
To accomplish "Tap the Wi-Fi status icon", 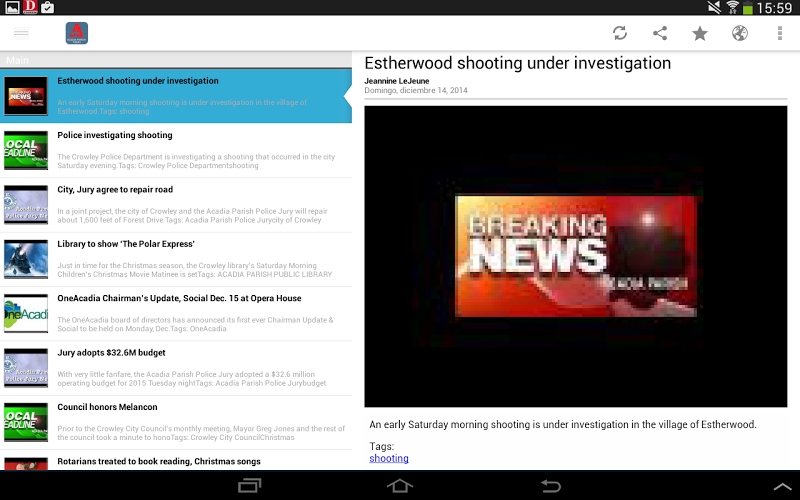I will pos(732,8).
